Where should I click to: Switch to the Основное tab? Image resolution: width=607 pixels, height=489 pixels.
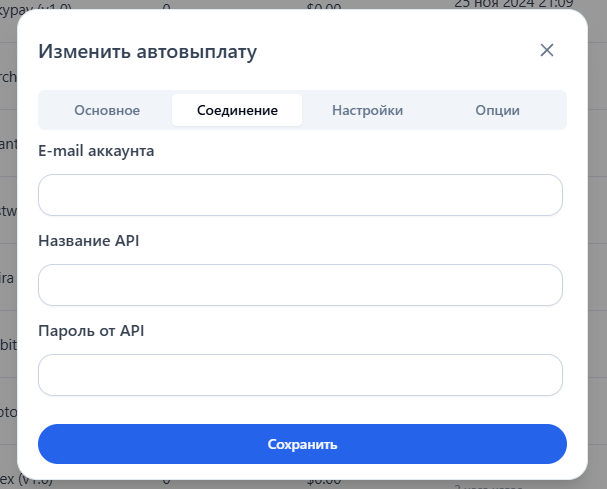click(x=106, y=110)
